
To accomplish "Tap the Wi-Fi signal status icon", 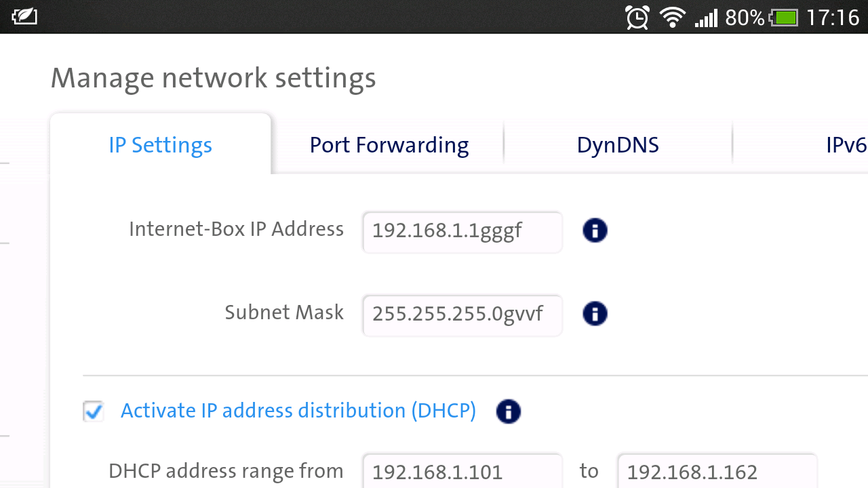I will [673, 18].
